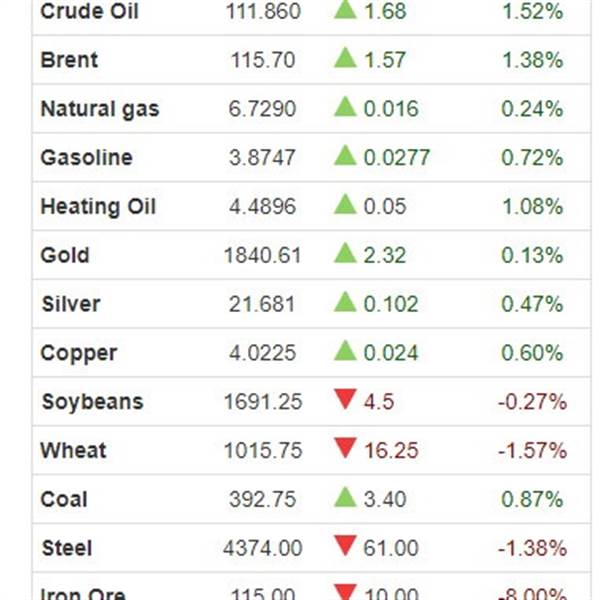Open the Gold commodity link
The image size is (600, 600).
(65, 255)
